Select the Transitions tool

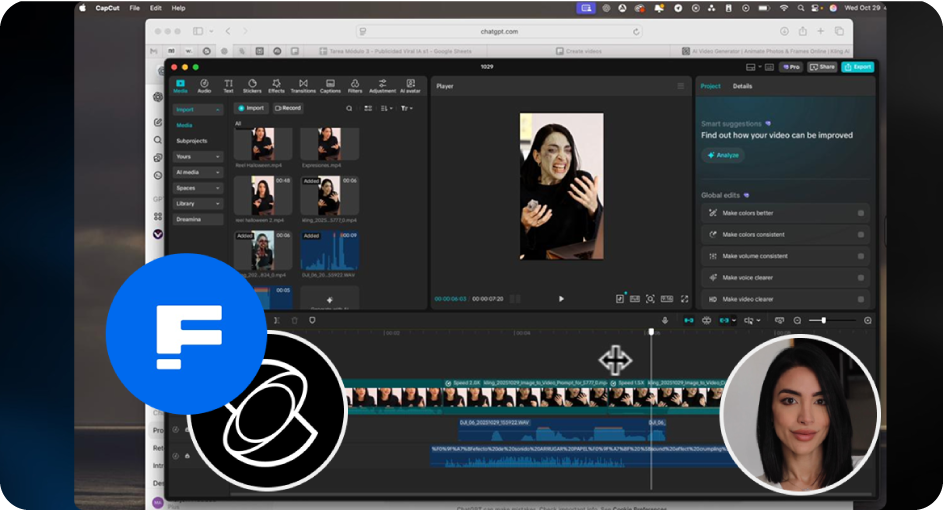coord(303,86)
